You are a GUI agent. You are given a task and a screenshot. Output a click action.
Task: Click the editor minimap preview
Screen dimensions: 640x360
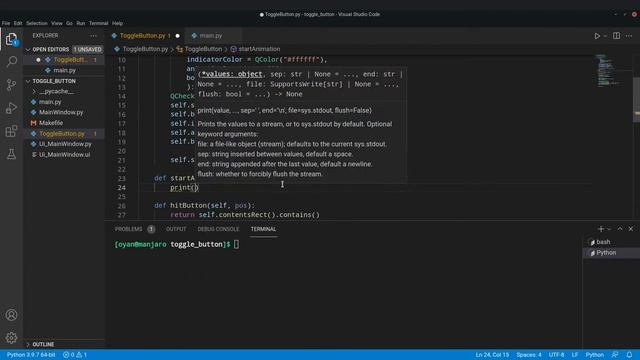[609, 70]
